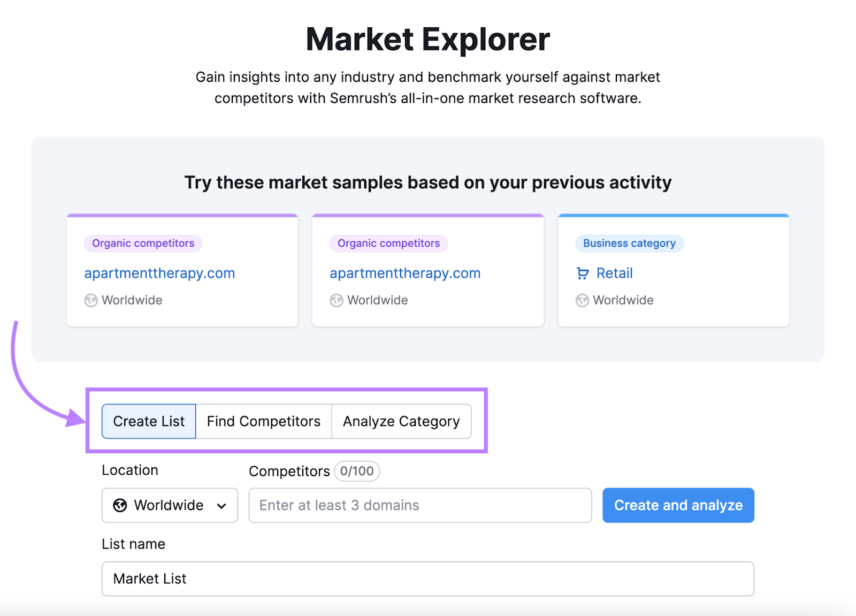The height and width of the screenshot is (616, 856).
Task: Click the globe icon on first apartmenttherapy.com card
Action: [x=91, y=300]
